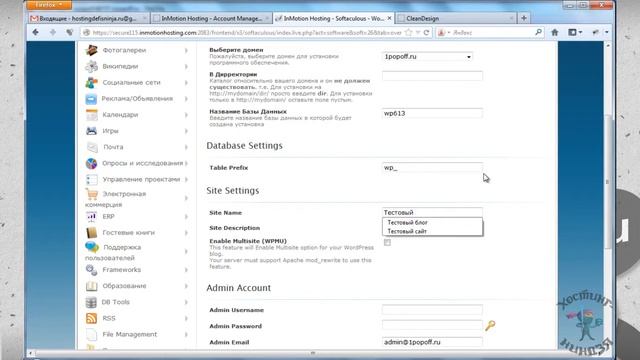Open the ERP chart icon

coord(91,216)
